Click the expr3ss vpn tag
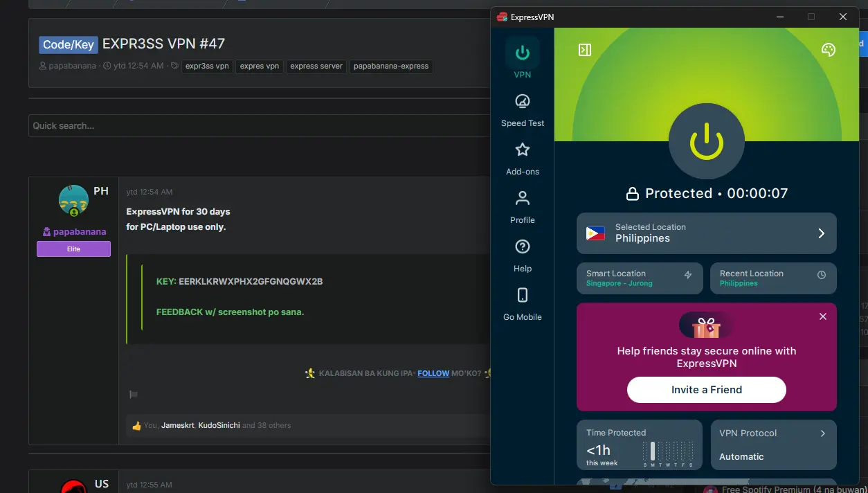 point(207,66)
